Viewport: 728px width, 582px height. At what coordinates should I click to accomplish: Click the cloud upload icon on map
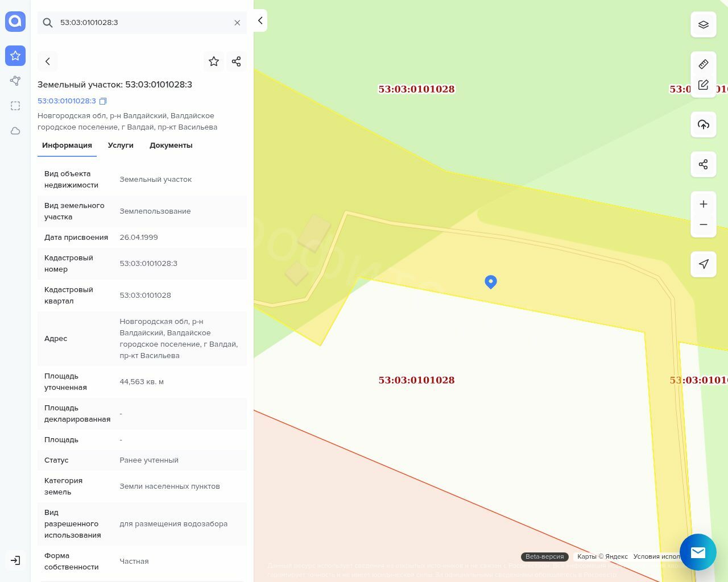point(704,125)
